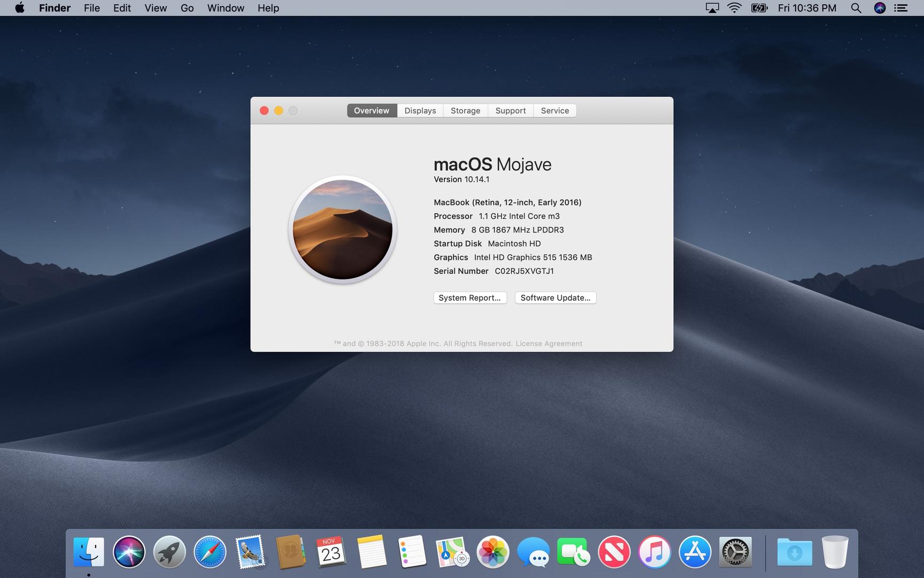Screen dimensions: 924x578
Task: Click memory value 8 GB 1867 MHz LPDDR3
Action: [x=518, y=230]
